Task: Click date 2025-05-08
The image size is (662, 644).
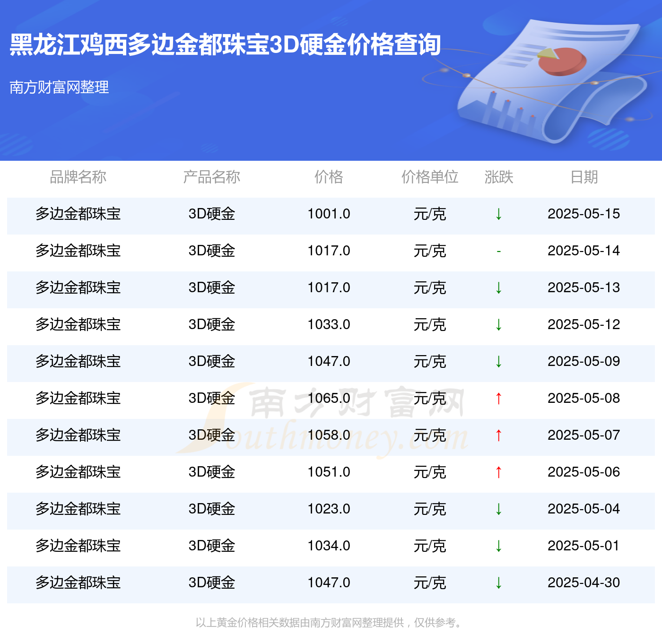Action: click(584, 398)
